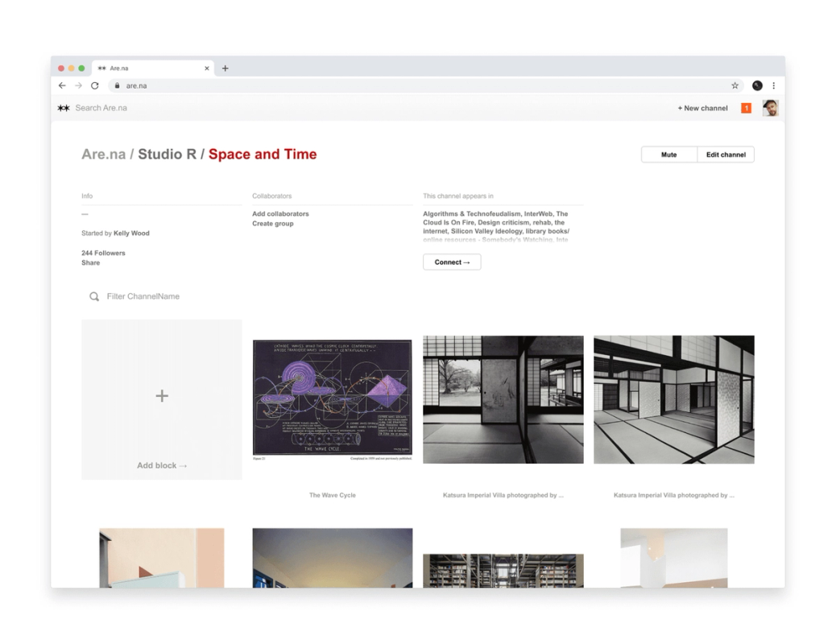Image resolution: width=836 pixels, height=644 pixels.
Task: Click the Add block label
Action: 162,465
